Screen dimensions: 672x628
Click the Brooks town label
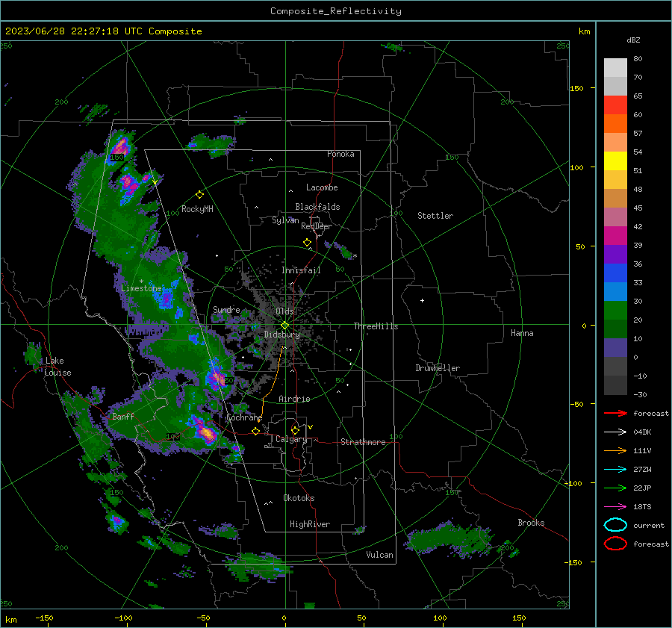[531, 523]
